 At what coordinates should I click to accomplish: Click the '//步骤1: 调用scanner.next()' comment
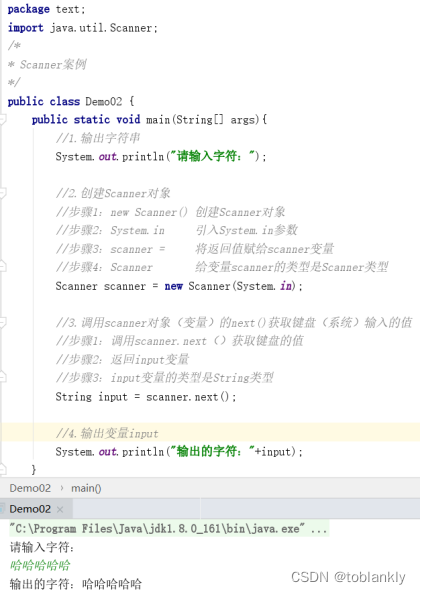179,341
